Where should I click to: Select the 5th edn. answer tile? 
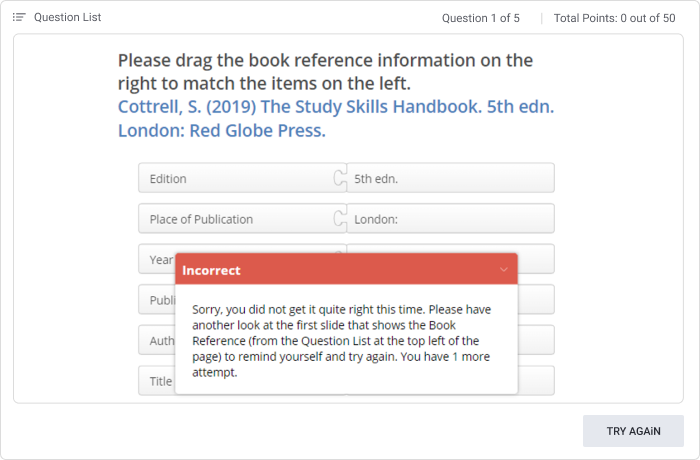(x=450, y=178)
